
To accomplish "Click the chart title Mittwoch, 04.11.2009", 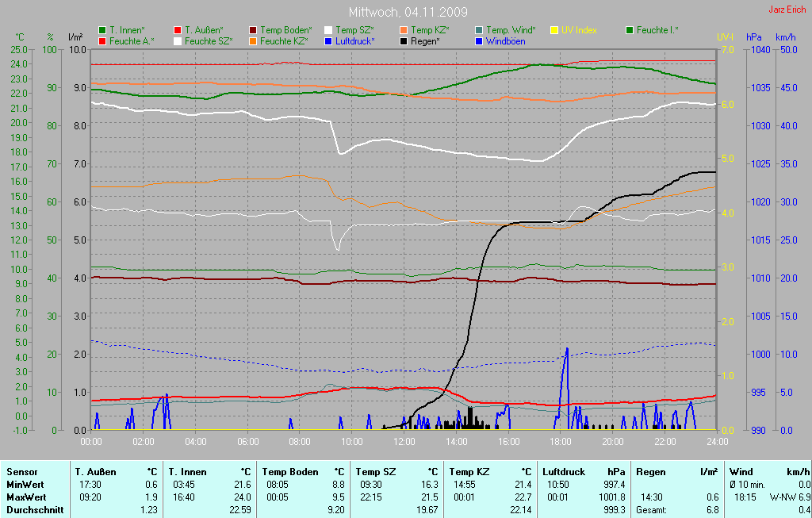I will click(408, 12).
